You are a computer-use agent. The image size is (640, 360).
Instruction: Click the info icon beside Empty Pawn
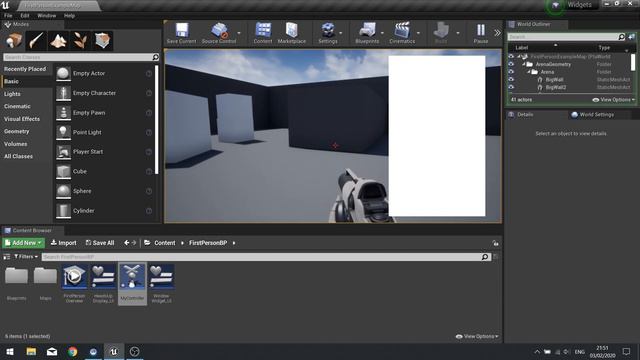149,113
